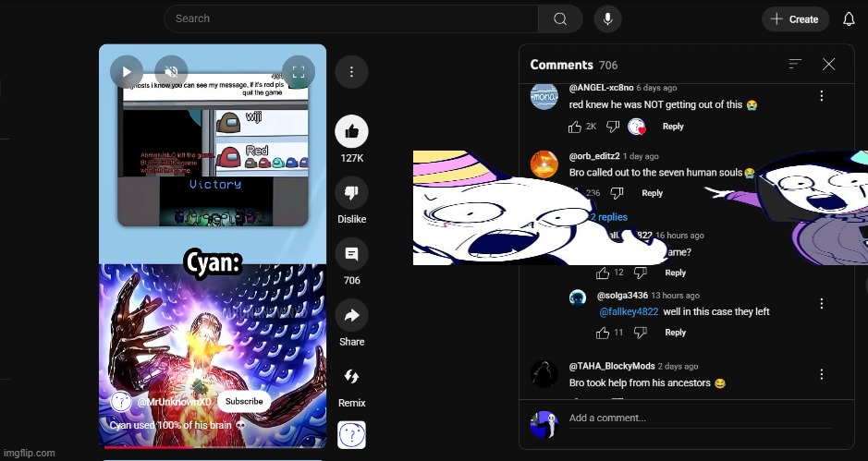This screenshot has width=868, height=461.
Task: Click in the Search field
Action: pyautogui.click(x=351, y=18)
